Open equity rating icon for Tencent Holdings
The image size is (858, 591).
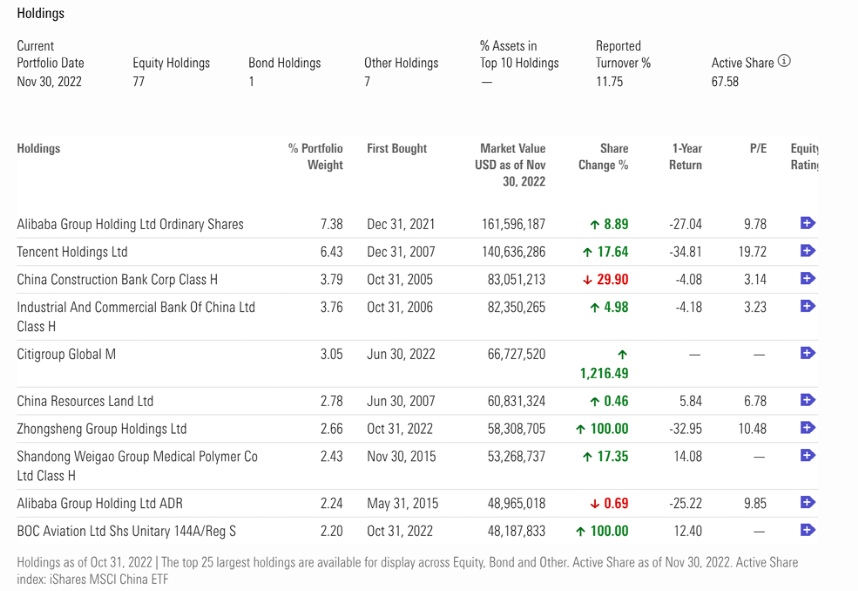point(808,251)
